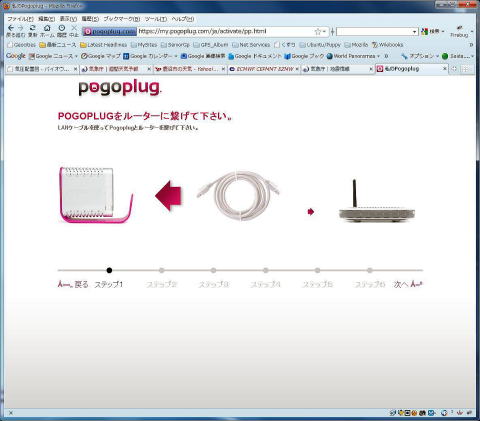This screenshot has height=421, width=480.
Task: Click the browser back arrow icon
Action: tap(11, 28)
